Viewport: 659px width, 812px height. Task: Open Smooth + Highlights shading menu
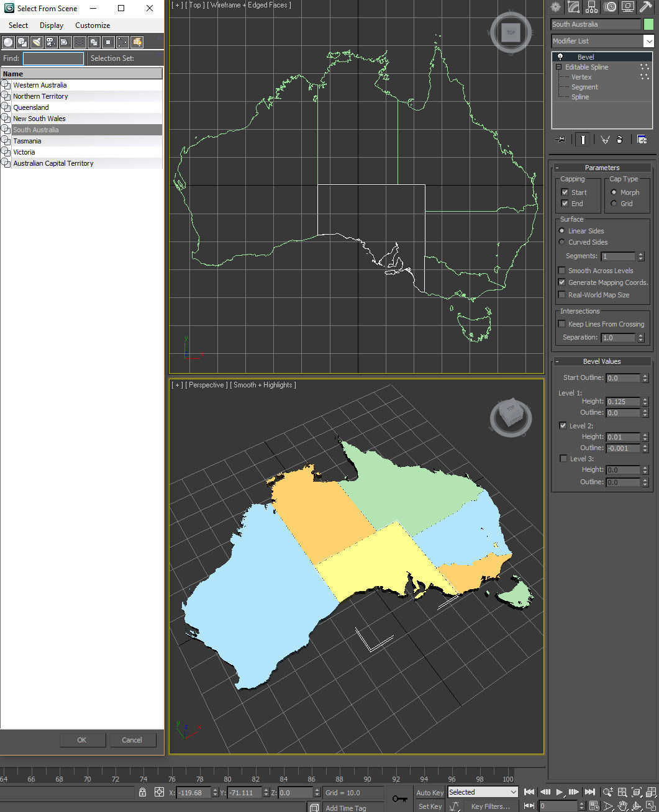[x=263, y=385]
